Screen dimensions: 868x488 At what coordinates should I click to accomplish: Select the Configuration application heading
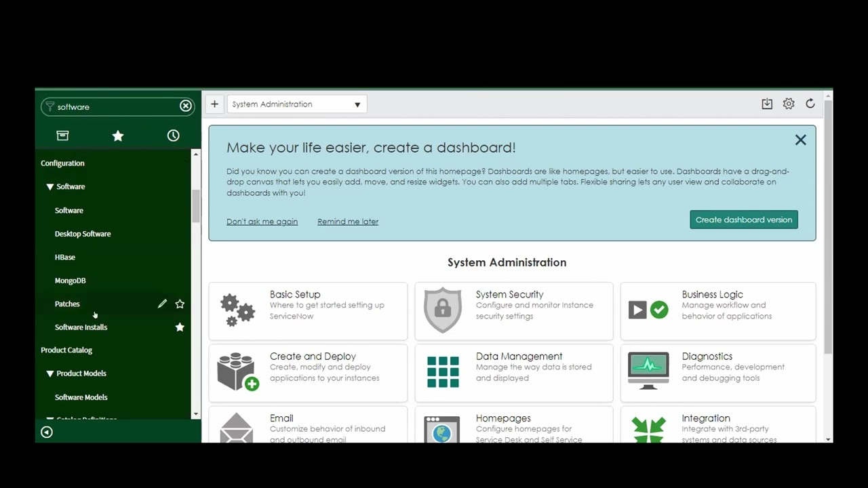coord(62,163)
